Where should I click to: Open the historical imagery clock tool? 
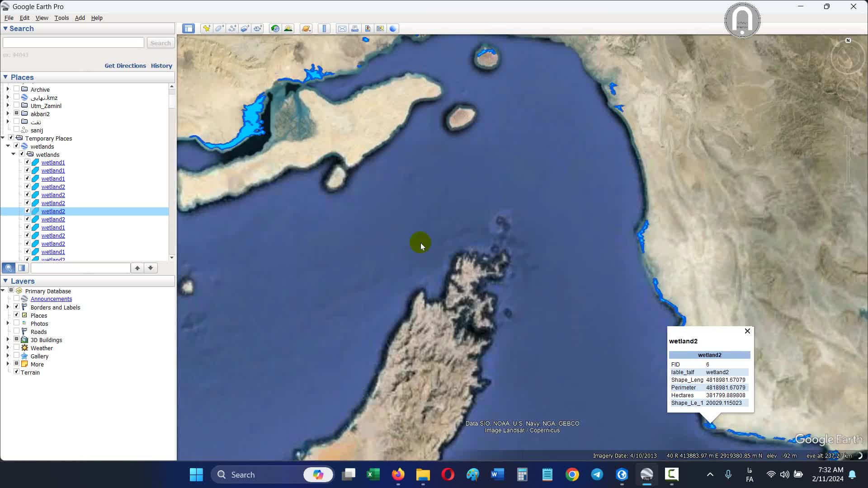tap(275, 28)
